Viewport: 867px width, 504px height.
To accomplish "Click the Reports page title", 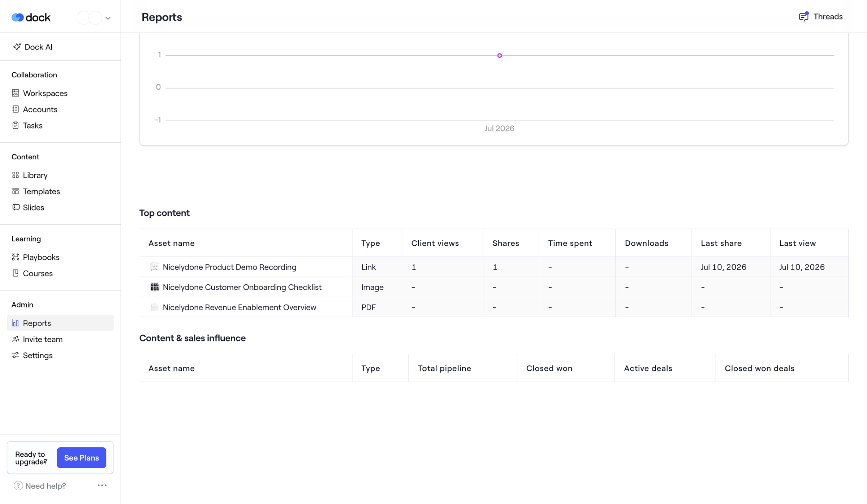I will tap(161, 17).
